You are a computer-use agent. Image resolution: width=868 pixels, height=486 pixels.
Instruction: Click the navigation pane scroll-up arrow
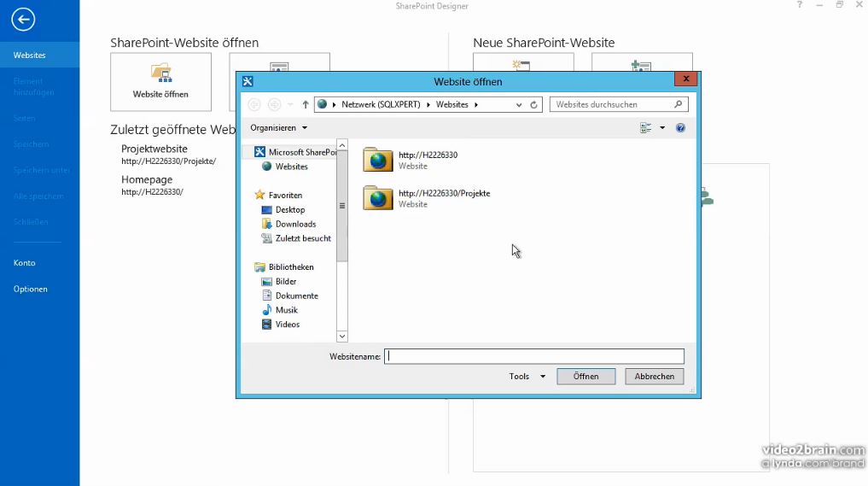coord(342,145)
